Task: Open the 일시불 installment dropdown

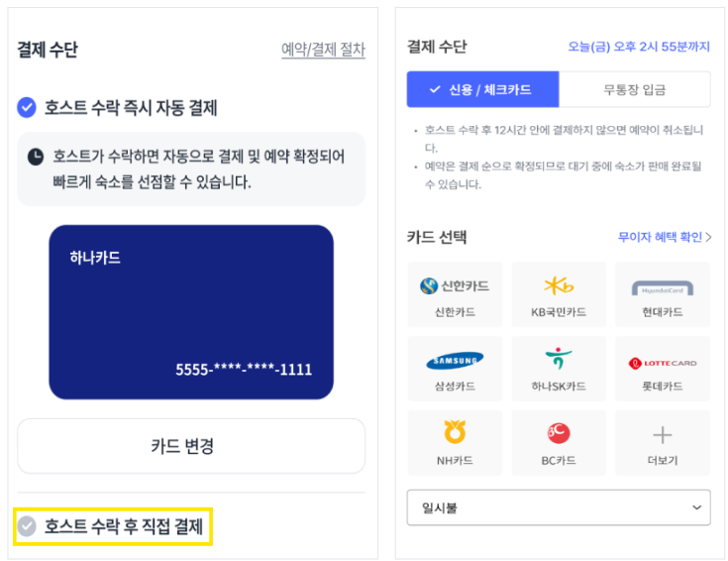Action: tap(559, 507)
